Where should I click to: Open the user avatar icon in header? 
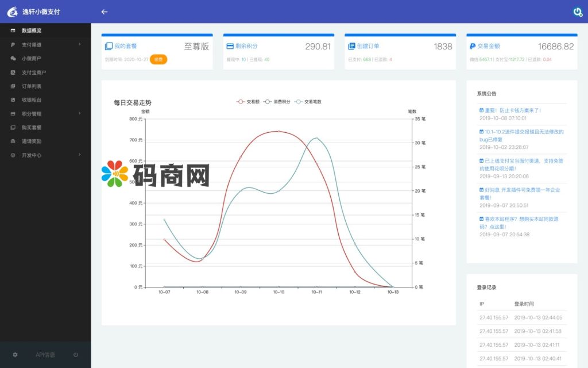point(578,12)
